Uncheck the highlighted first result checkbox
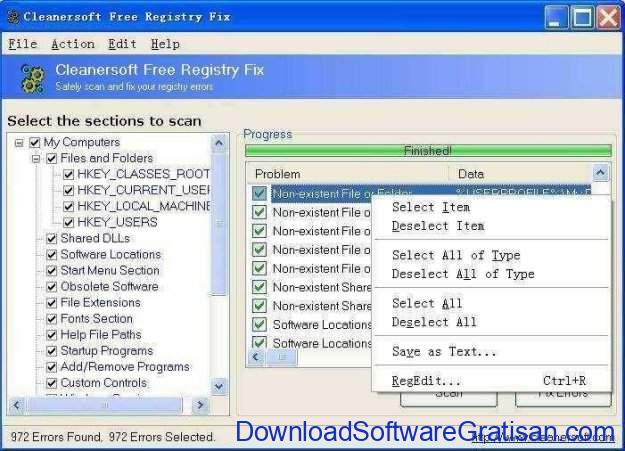 [x=259, y=193]
